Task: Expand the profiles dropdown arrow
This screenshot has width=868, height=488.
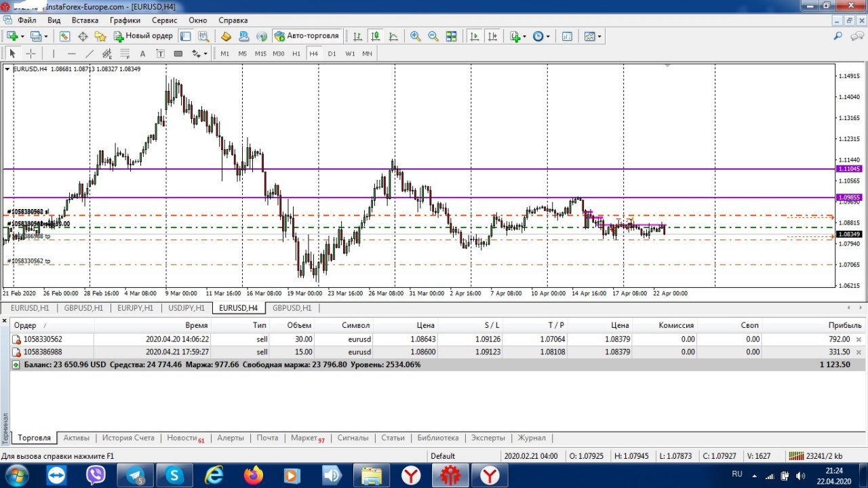Action: [45, 36]
